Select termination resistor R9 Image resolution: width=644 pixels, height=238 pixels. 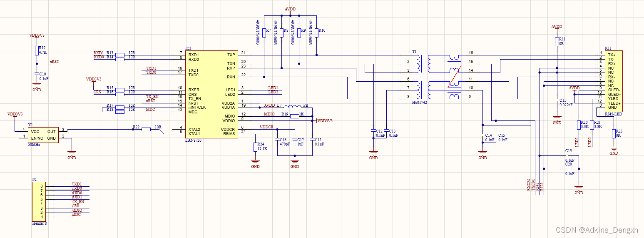tap(299, 33)
